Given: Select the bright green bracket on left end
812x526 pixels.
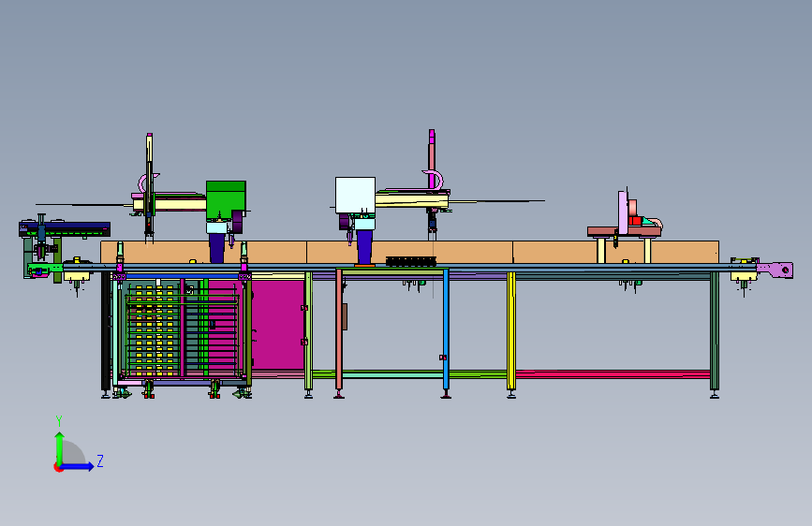Looking at the screenshot, I should click(x=45, y=270).
